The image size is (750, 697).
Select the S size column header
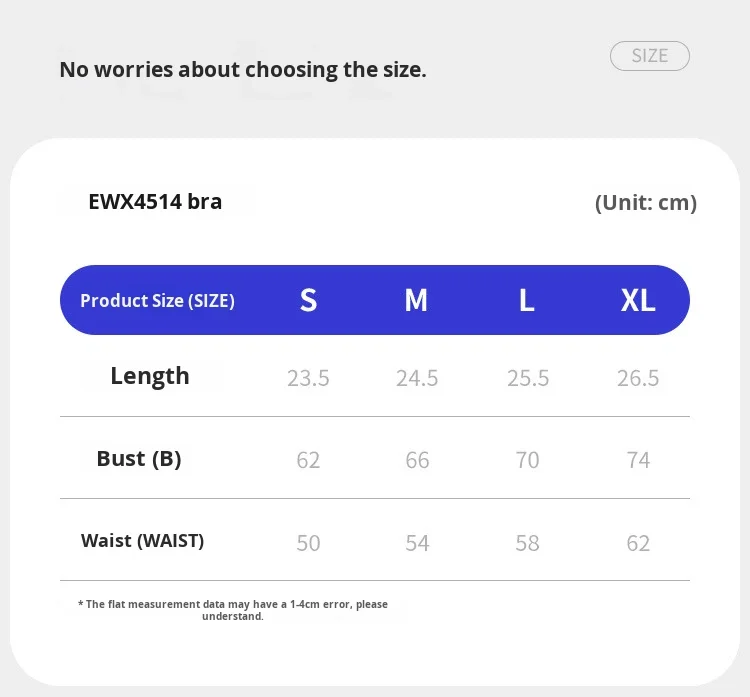pyautogui.click(x=308, y=300)
